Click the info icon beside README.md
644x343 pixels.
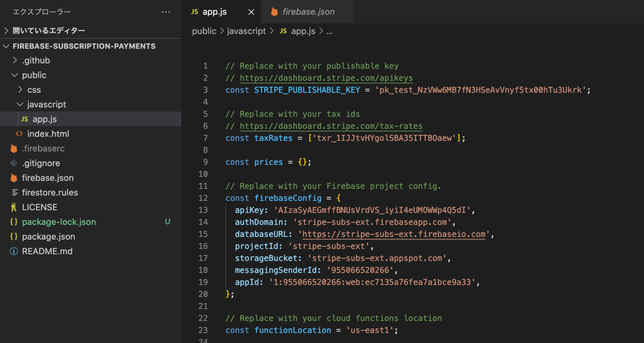click(x=13, y=251)
